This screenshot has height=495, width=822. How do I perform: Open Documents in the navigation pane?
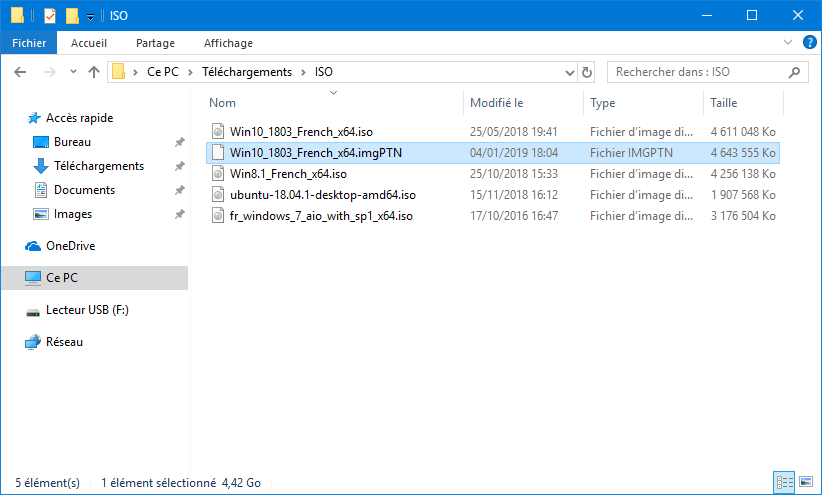84,190
